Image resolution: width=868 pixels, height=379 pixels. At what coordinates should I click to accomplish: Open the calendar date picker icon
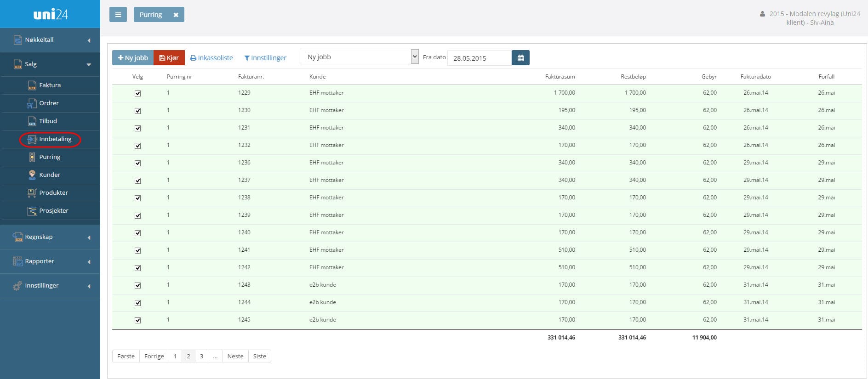[520, 58]
